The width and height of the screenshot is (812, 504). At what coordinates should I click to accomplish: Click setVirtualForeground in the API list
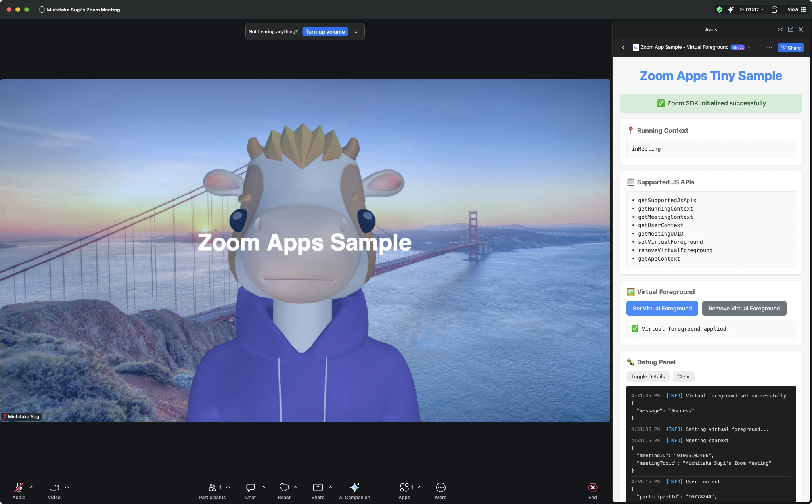tap(670, 242)
